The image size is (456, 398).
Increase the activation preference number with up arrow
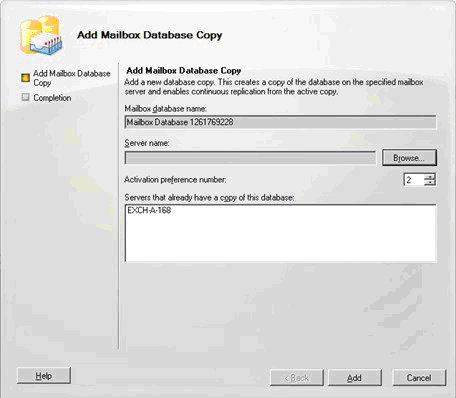coord(430,177)
